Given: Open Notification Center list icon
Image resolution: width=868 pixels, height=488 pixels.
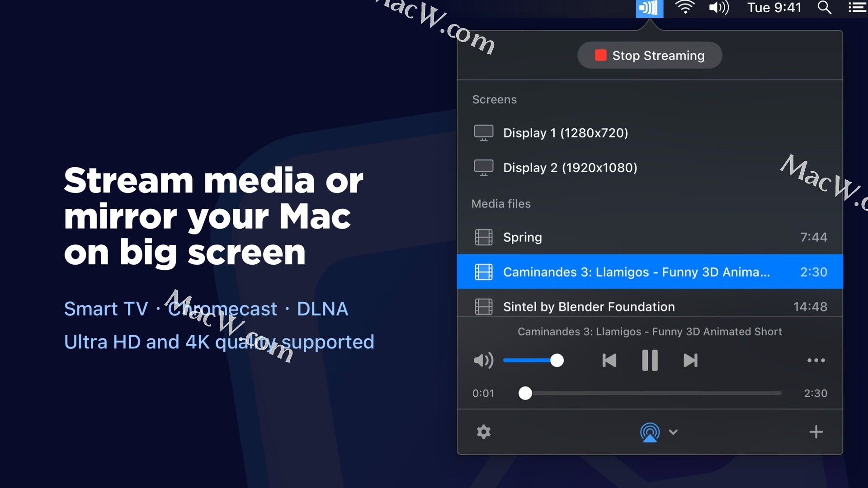Looking at the screenshot, I should [x=857, y=8].
